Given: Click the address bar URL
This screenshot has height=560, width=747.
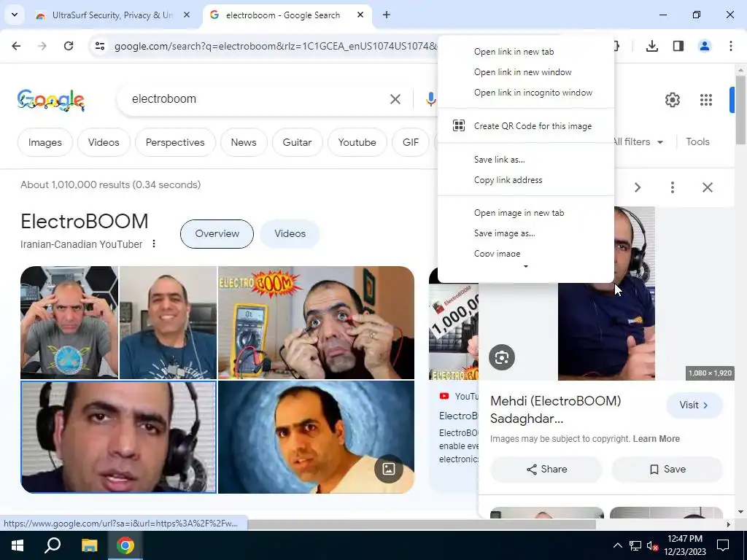Looking at the screenshot, I should tap(275, 46).
